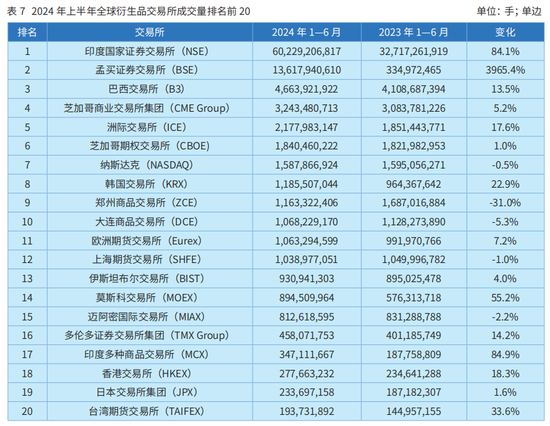Click the value 1,128,273,890
Viewport: 550px width, 426px height.
click(414, 222)
